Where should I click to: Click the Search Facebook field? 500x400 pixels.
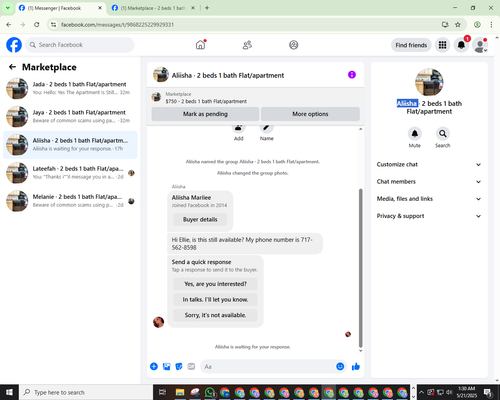pyautogui.click(x=80, y=45)
